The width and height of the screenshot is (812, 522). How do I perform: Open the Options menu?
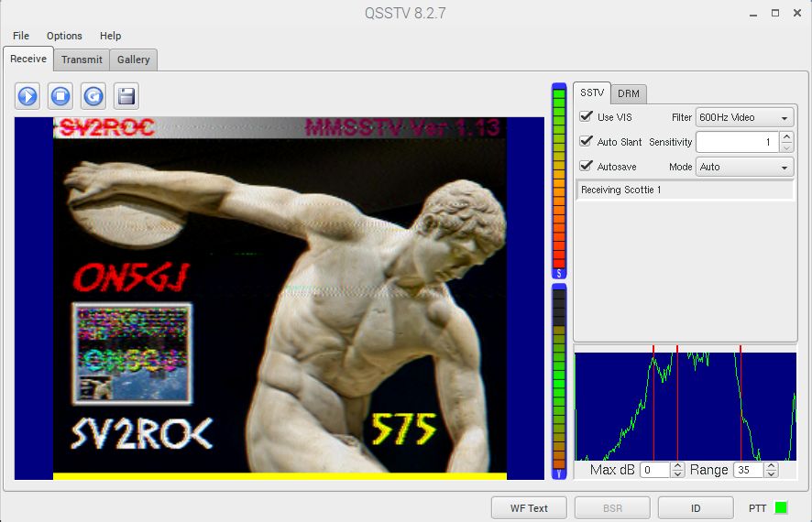coord(64,36)
